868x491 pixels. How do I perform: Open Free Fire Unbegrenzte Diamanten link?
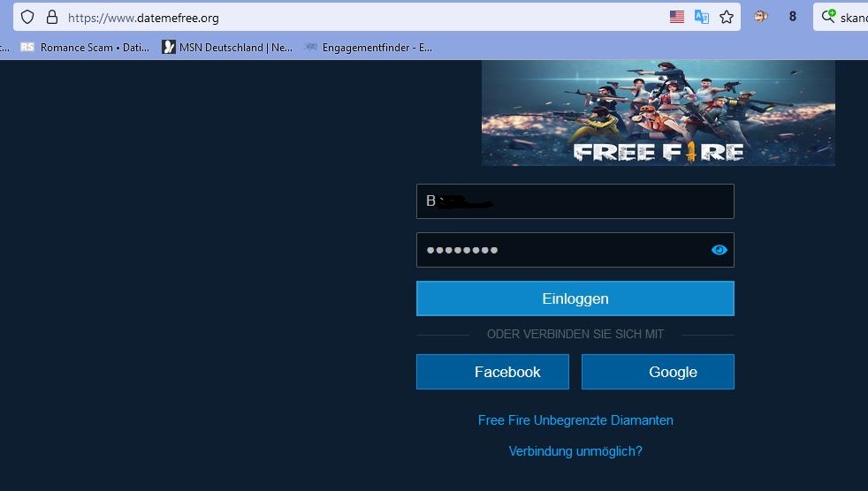tap(575, 420)
